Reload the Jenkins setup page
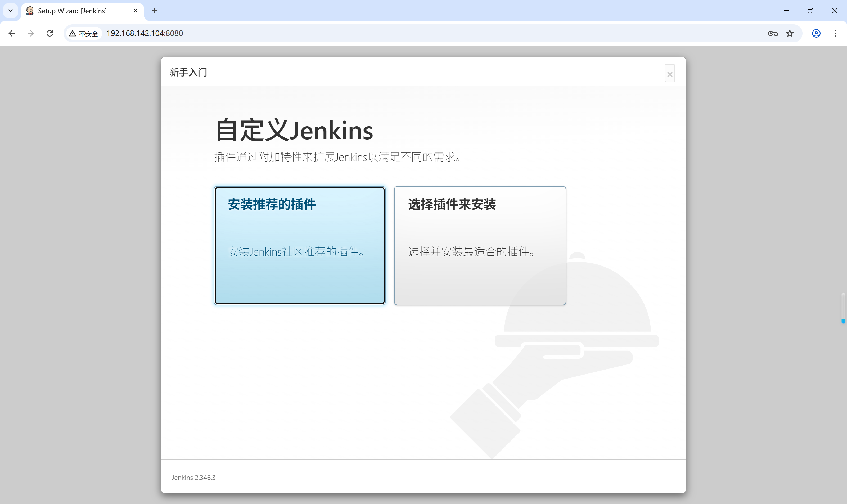This screenshot has width=847, height=504. pos(50,33)
